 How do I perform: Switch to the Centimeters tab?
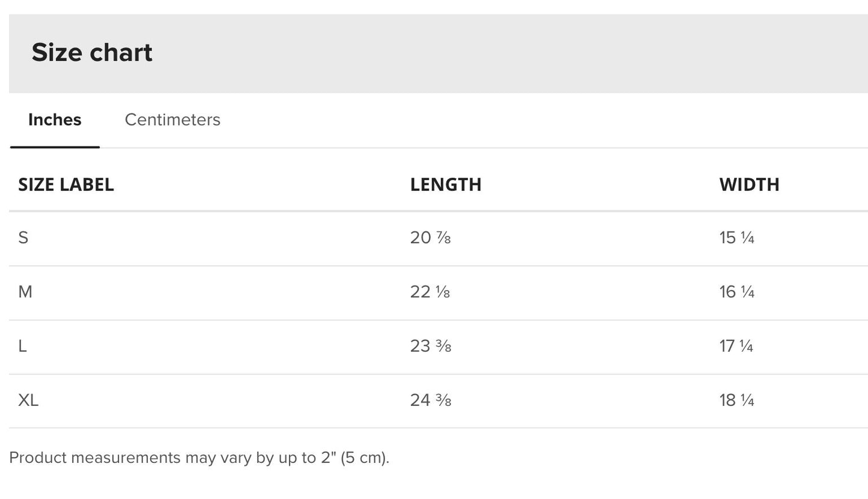172,119
